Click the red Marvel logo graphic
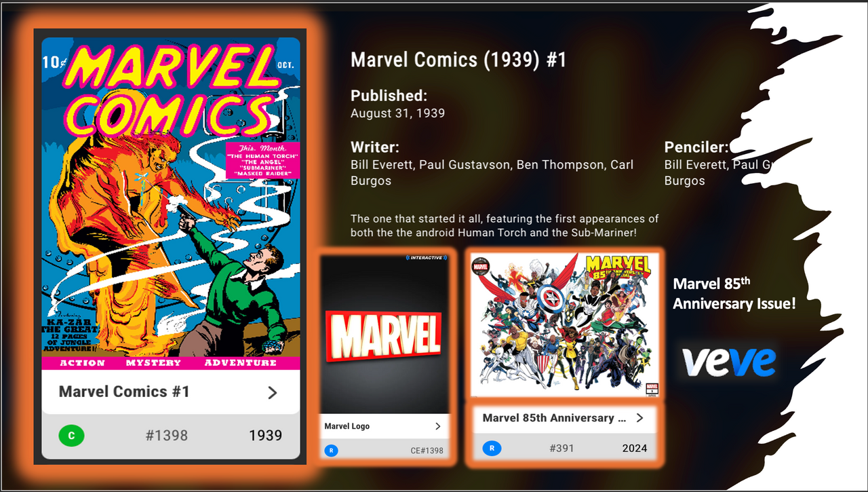The width and height of the screenshot is (868, 492). [x=383, y=337]
